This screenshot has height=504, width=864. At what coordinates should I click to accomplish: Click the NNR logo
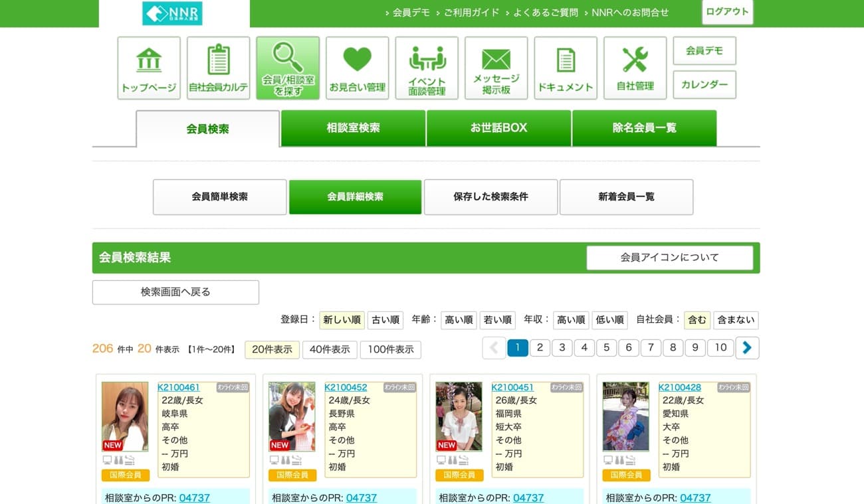pyautogui.click(x=172, y=13)
